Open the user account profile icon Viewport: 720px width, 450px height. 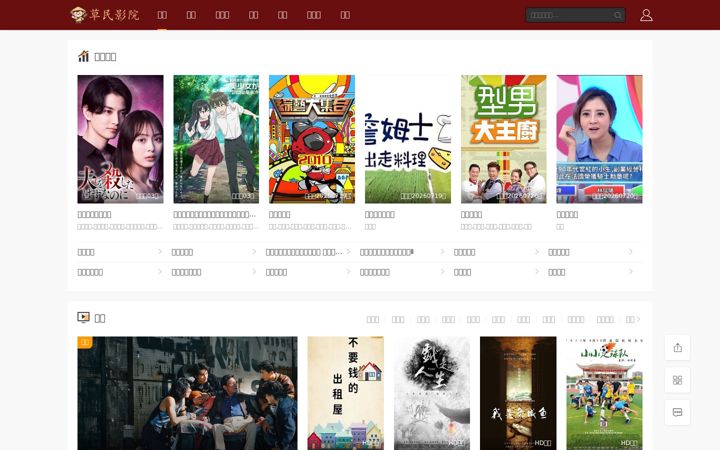click(646, 15)
